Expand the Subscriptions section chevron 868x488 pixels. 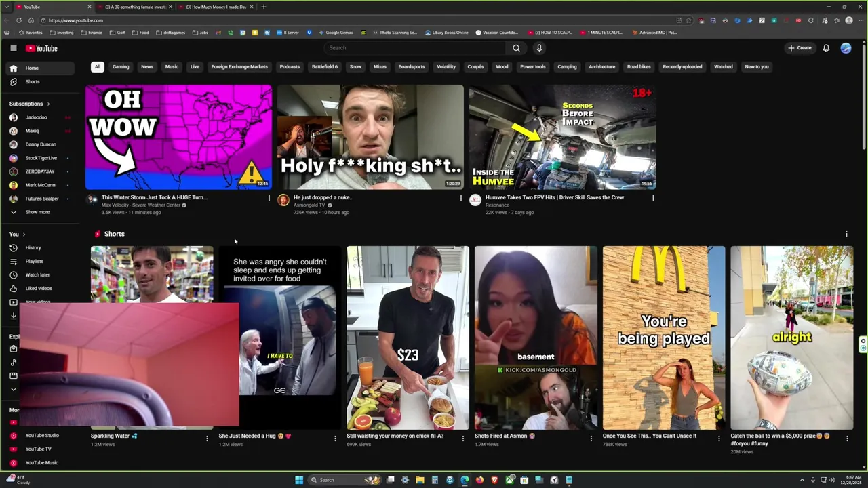48,104
